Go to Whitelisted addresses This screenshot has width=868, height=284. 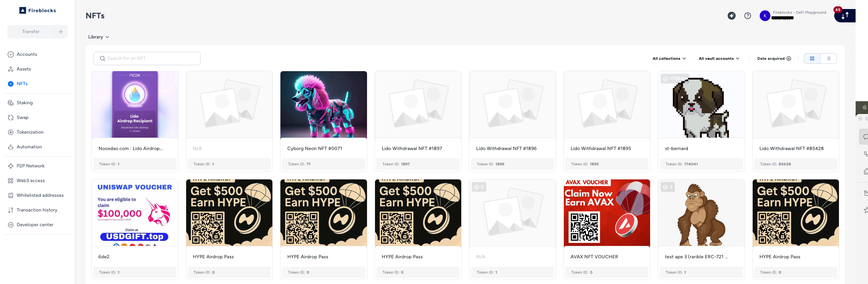pos(40,195)
